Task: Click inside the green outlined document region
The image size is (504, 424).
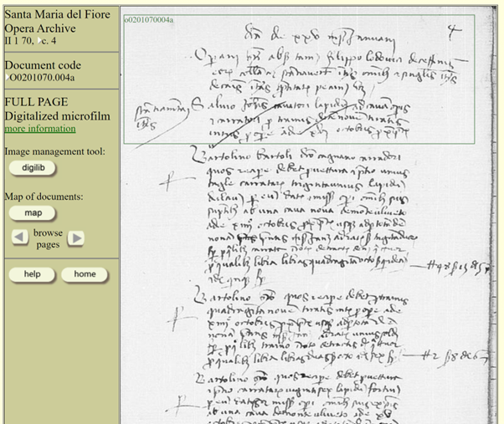Action: pos(299,79)
